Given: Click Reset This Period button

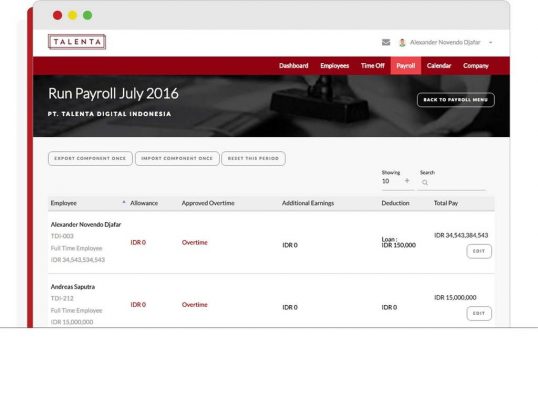Looking at the screenshot, I should [253, 158].
